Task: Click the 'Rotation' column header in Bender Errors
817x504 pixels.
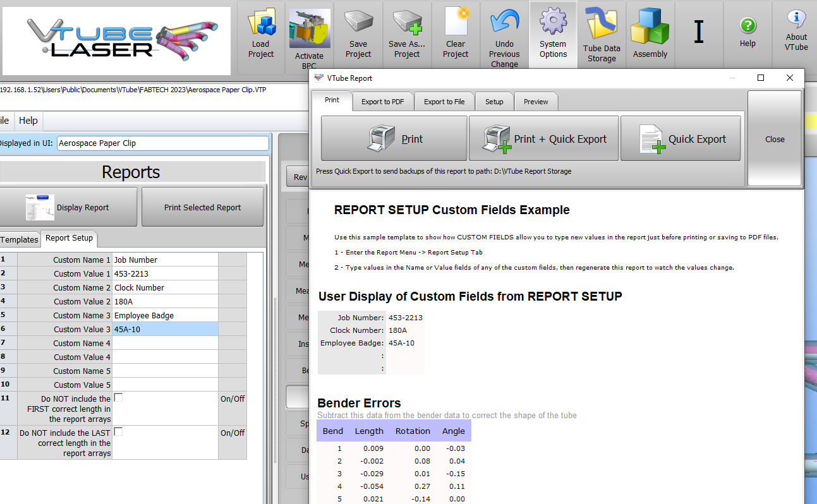Action: pyautogui.click(x=413, y=431)
